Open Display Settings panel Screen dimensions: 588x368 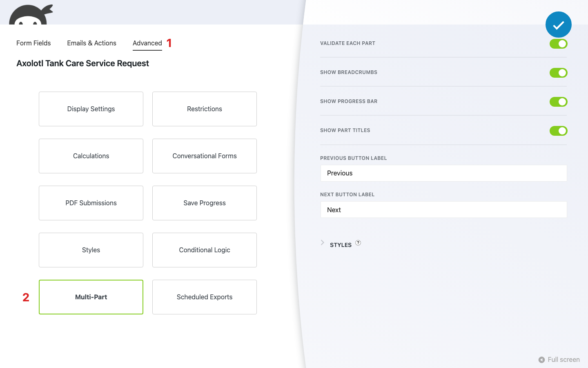(x=91, y=109)
